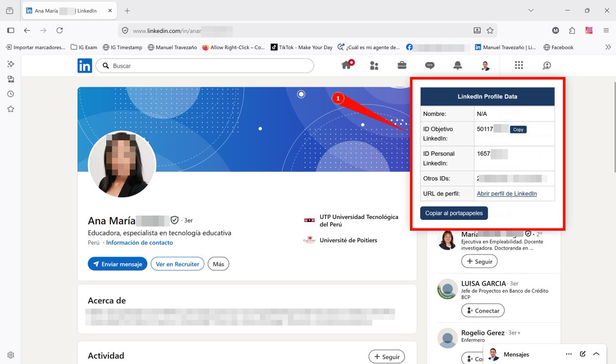Click the compass icon beside apps grid
This screenshot has height=364, width=616.
547,66
